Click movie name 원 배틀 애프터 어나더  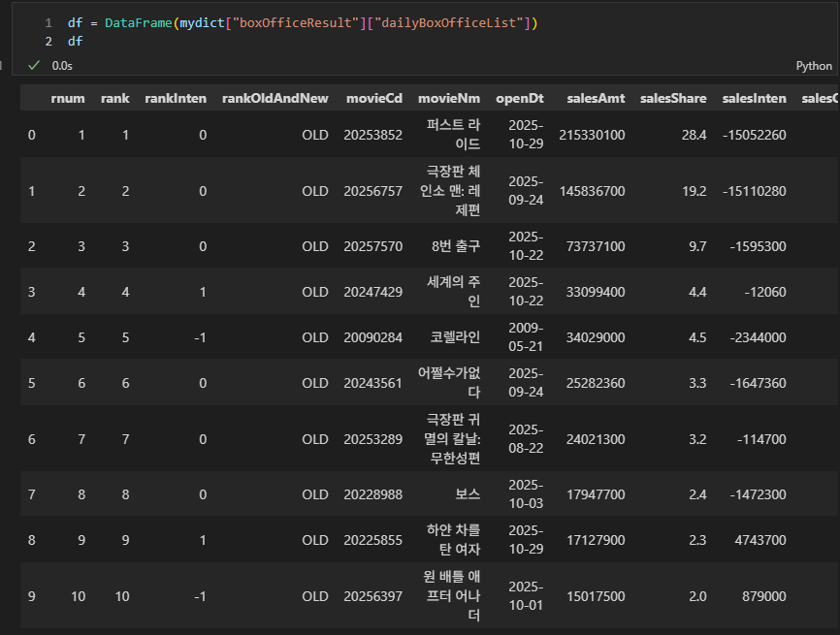click(x=452, y=595)
